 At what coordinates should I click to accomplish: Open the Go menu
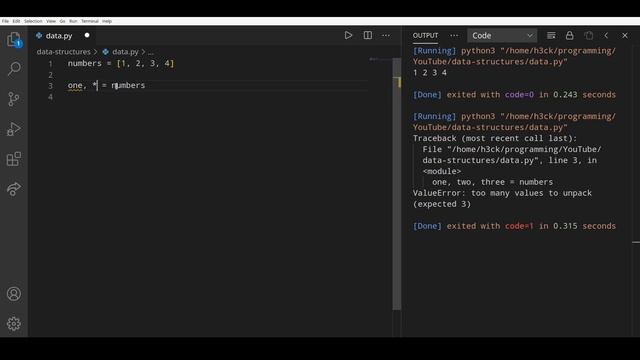pyautogui.click(x=62, y=21)
